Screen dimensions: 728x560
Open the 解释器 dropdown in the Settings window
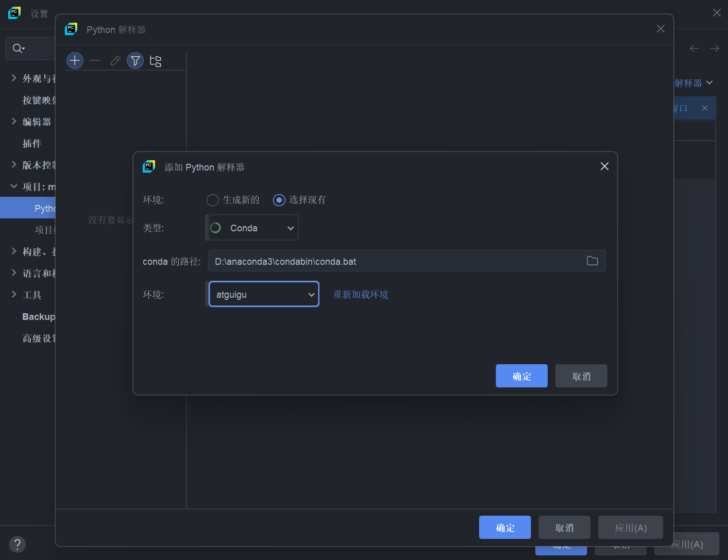(x=693, y=83)
